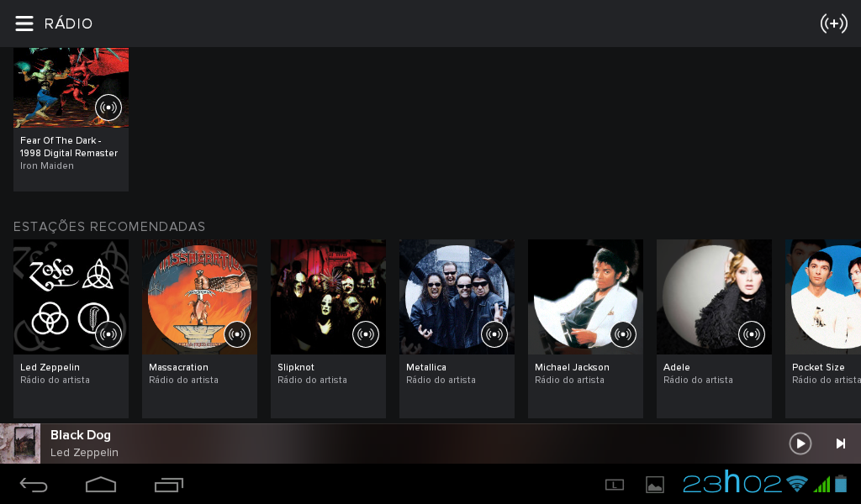The width and height of the screenshot is (861, 504).
Task: Tap the signal strength icon
Action: [822, 484]
